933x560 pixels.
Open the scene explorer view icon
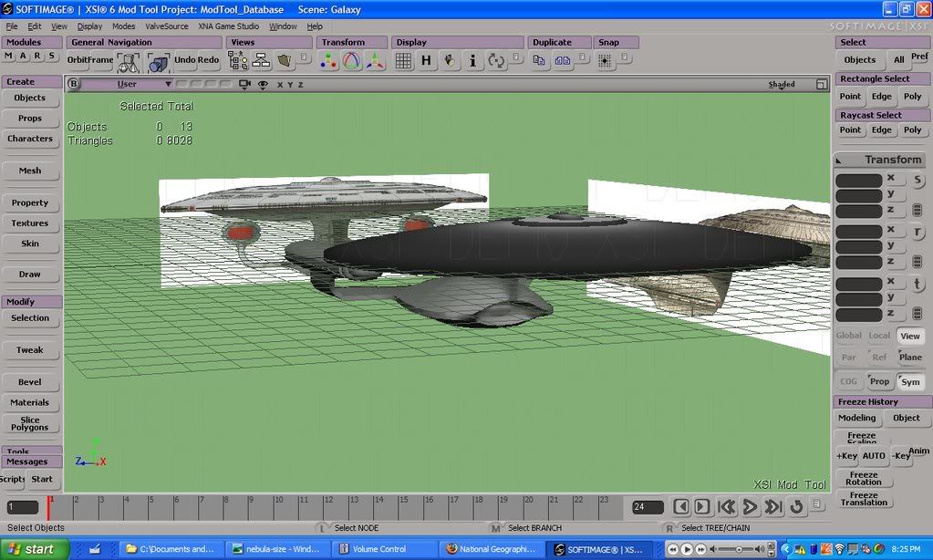[238, 61]
